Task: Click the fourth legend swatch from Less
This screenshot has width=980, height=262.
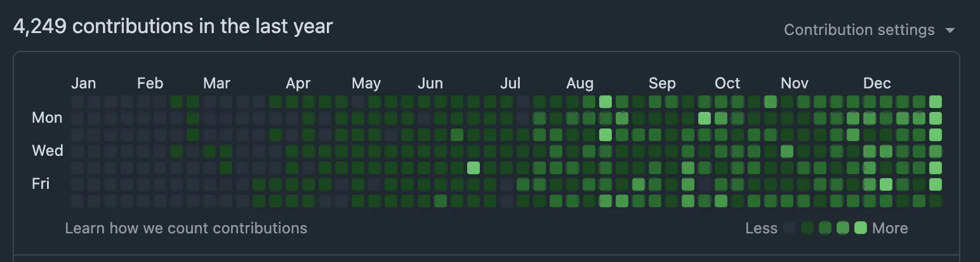Action: pos(843,228)
